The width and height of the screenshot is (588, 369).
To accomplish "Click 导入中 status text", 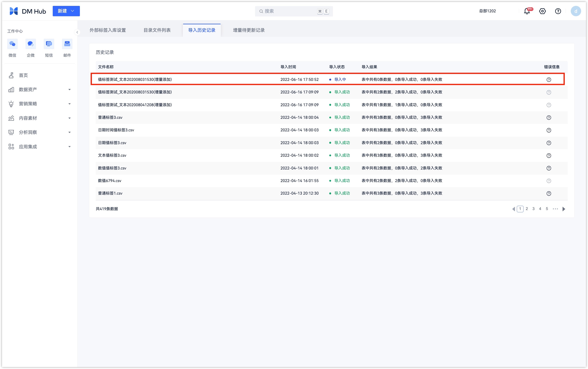I will [340, 79].
